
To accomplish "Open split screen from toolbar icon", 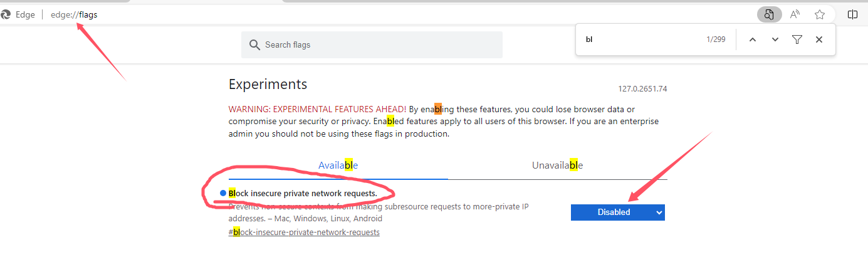I will click(852, 14).
